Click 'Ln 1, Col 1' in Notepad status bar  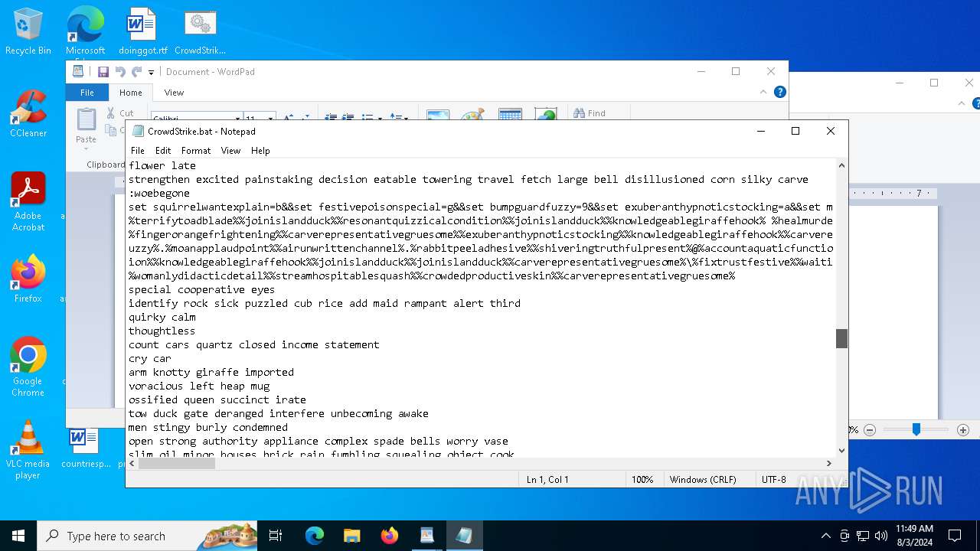tap(547, 479)
